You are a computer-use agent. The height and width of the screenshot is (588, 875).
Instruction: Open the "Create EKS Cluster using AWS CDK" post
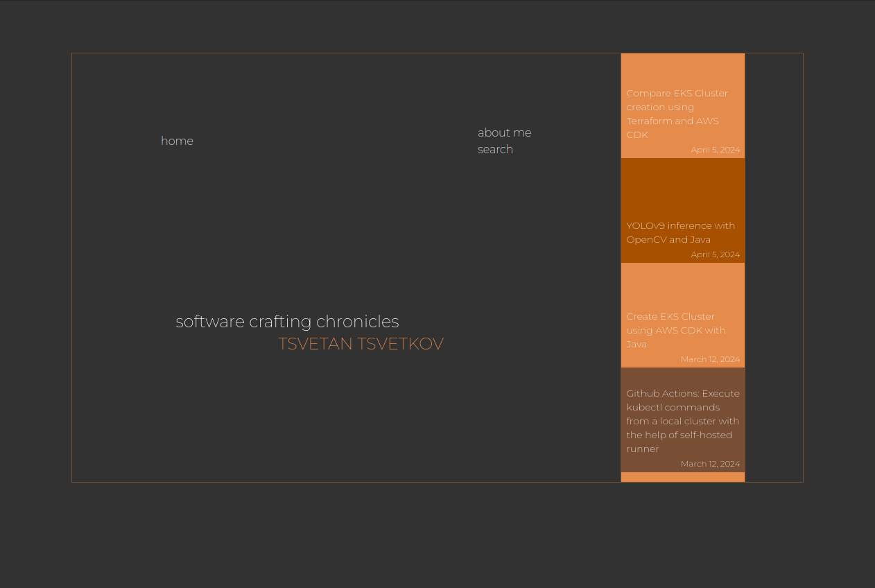675,330
